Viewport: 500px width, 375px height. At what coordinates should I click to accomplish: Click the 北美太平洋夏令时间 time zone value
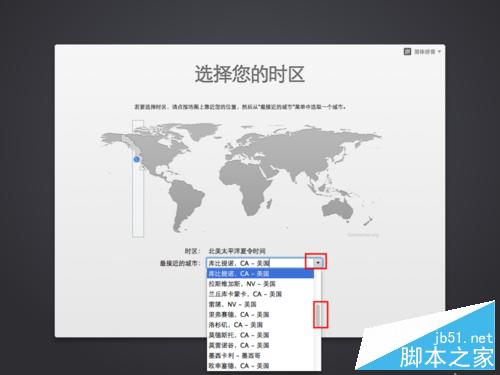point(237,251)
